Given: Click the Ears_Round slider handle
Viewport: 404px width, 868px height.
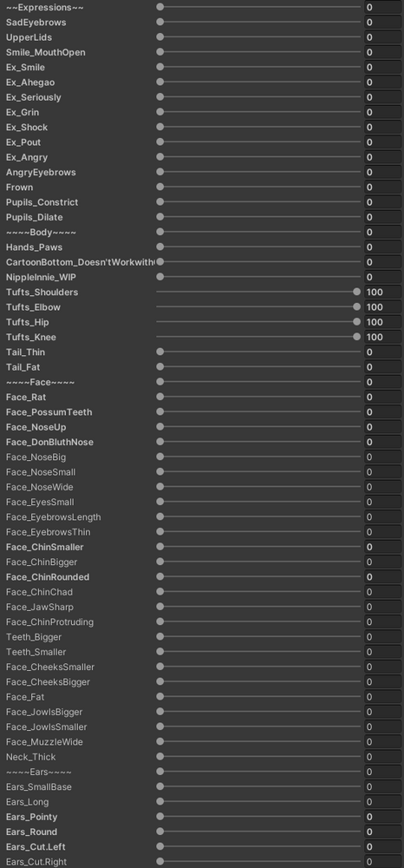Looking at the screenshot, I should pyautogui.click(x=160, y=832).
